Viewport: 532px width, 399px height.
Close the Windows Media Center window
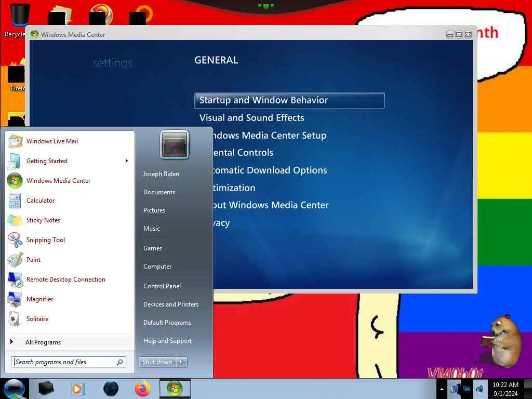pyautogui.click(x=468, y=34)
